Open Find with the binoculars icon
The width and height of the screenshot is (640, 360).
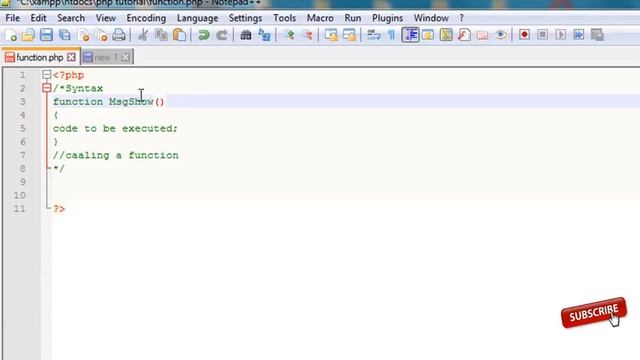(x=246, y=35)
